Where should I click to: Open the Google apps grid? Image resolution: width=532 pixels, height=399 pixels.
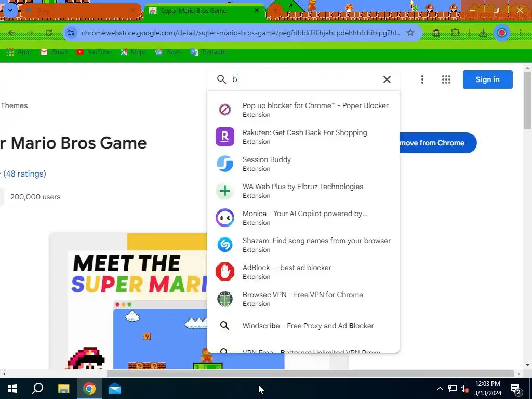click(446, 79)
